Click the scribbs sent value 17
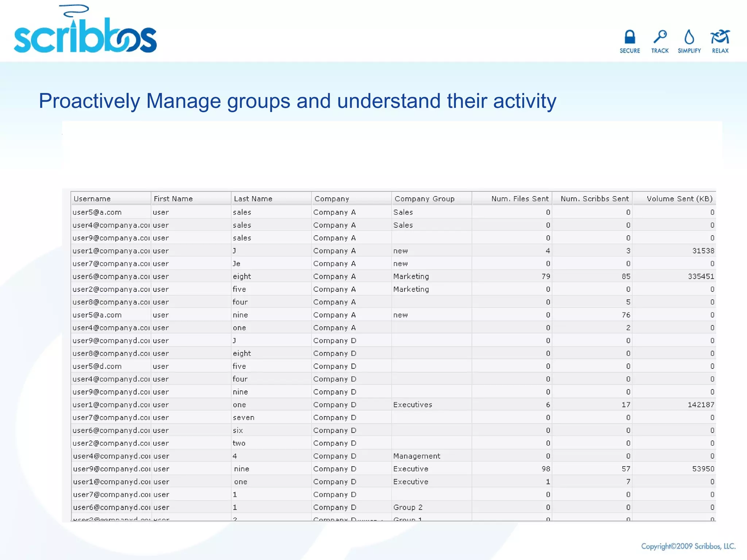This screenshot has width=747, height=560. point(626,405)
